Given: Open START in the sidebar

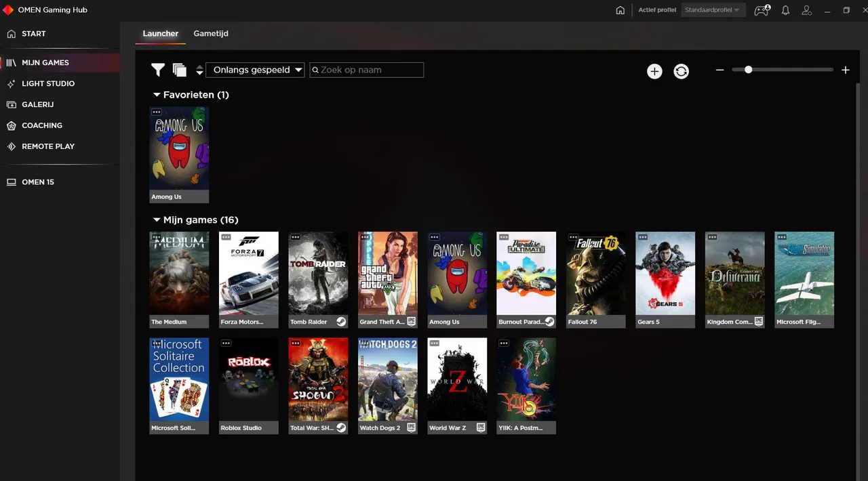Looking at the screenshot, I should click(x=60, y=34).
